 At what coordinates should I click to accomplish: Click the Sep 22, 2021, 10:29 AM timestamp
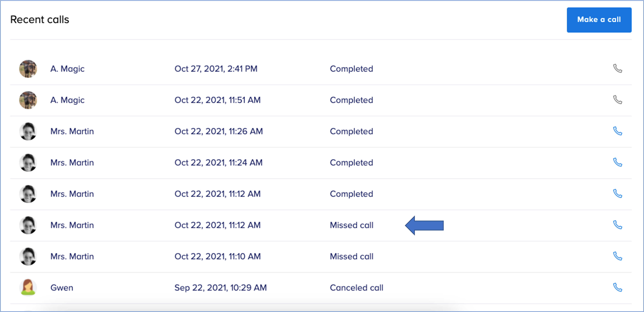pos(221,288)
